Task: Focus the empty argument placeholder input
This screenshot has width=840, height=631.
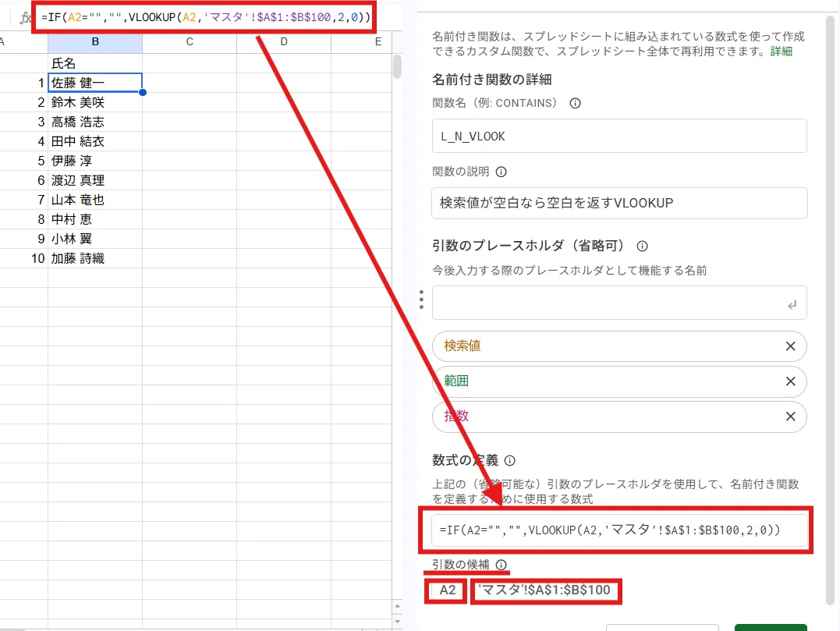Action: pos(619,303)
